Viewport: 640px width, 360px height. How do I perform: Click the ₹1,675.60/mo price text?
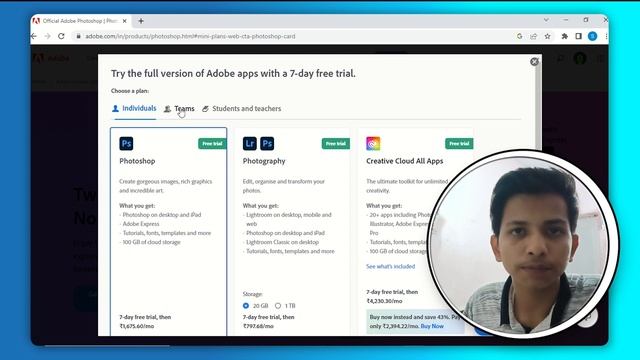(136, 326)
